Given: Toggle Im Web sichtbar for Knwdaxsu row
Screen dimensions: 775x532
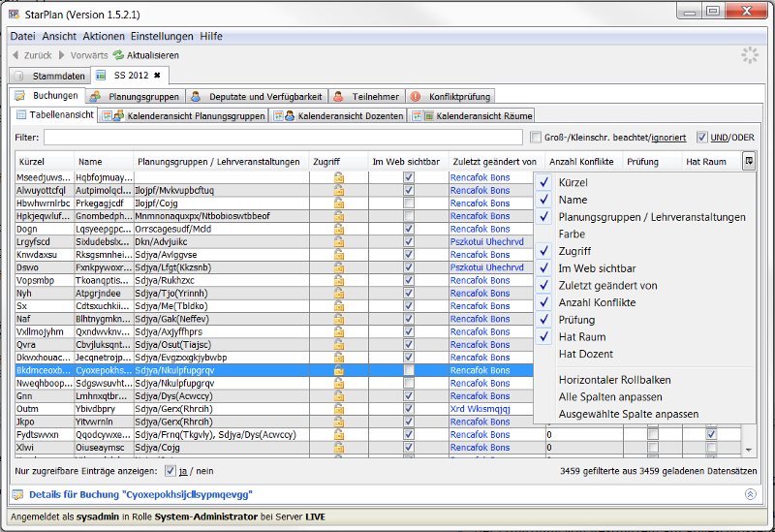Looking at the screenshot, I should click(x=409, y=255).
